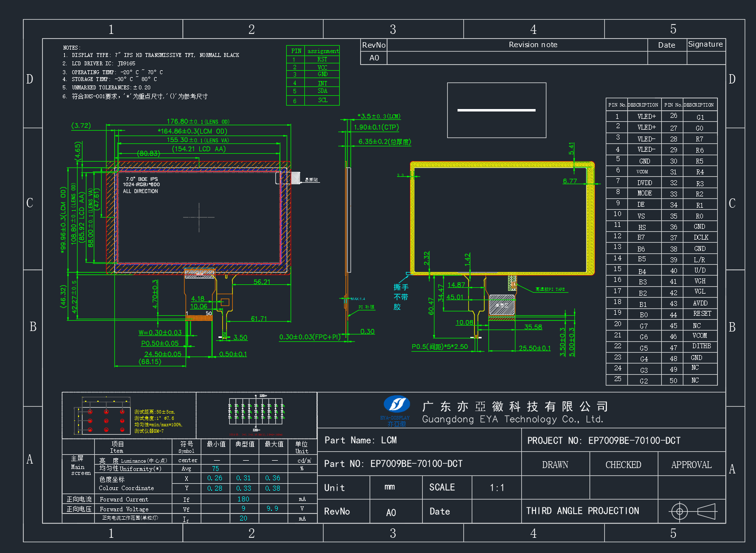Select the "THIRD ANGLE PROJECTION" text
The height and width of the screenshot is (553, 756).
pos(583,511)
